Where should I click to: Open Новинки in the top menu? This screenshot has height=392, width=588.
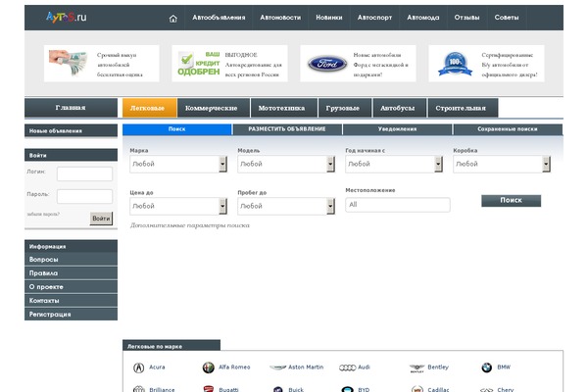point(329,18)
